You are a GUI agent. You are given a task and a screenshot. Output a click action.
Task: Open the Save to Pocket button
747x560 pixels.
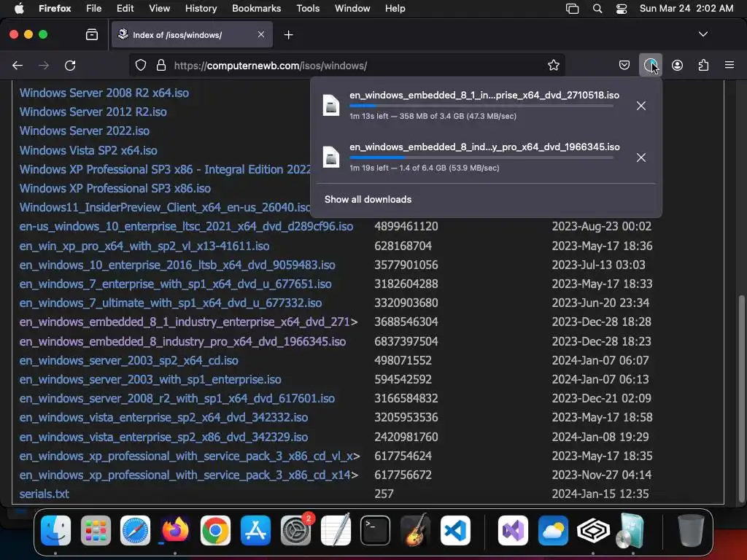(624, 65)
